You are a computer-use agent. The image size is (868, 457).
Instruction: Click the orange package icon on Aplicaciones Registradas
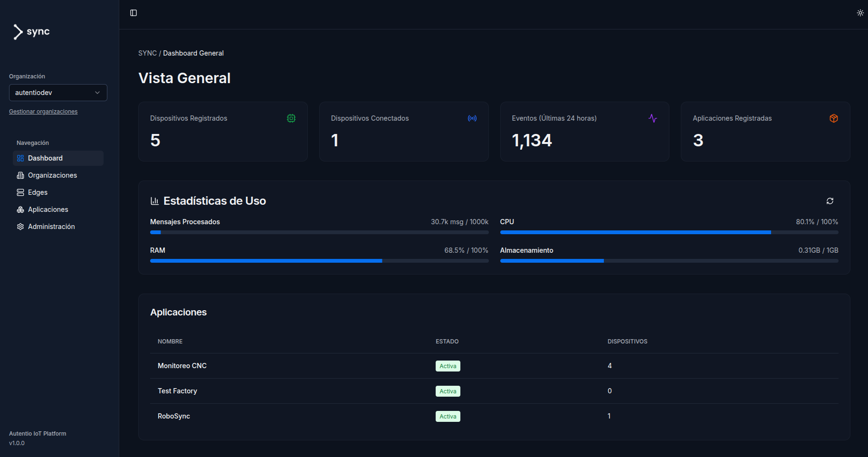[833, 118]
